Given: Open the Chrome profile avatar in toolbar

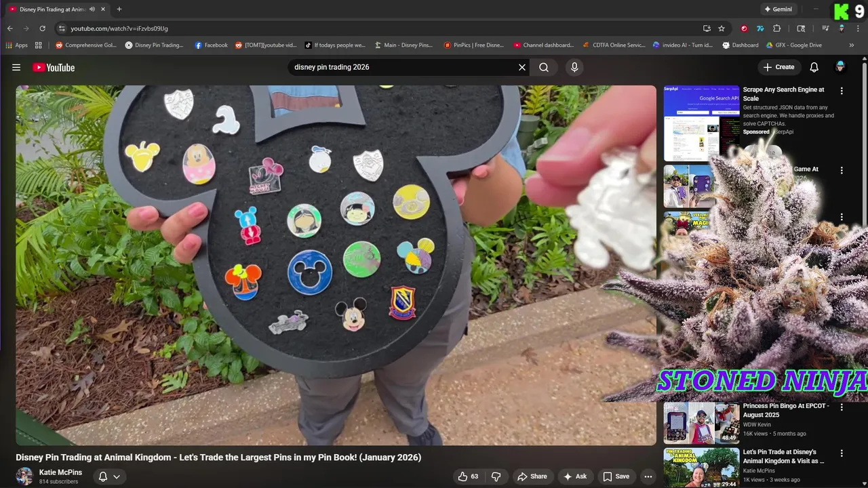Looking at the screenshot, I should pos(842,28).
